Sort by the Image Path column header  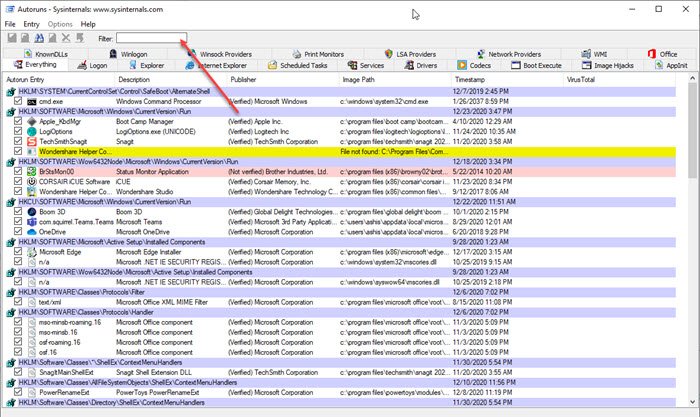pos(395,80)
